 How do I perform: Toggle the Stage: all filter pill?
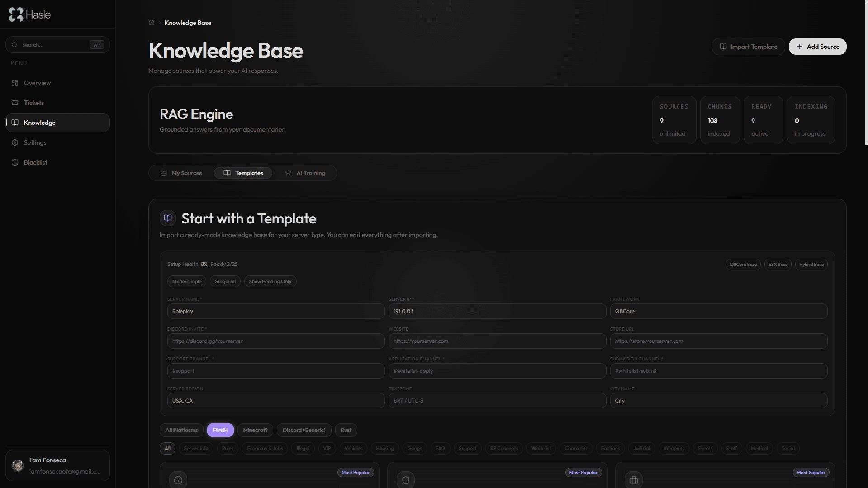(225, 281)
